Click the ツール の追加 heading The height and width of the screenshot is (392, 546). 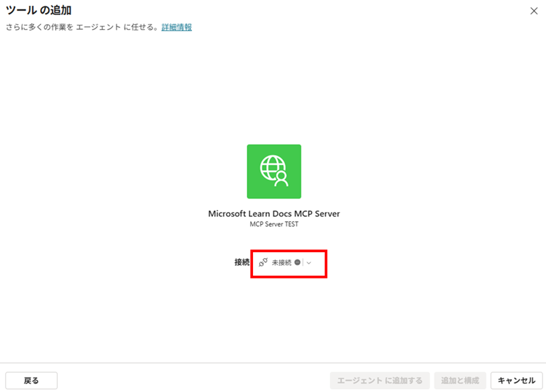tap(39, 10)
